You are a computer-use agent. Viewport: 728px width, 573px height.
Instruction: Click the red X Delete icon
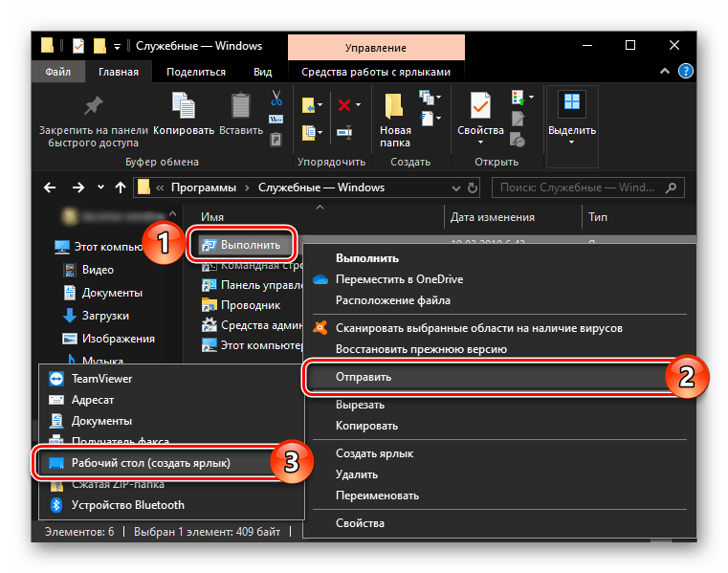point(344,105)
